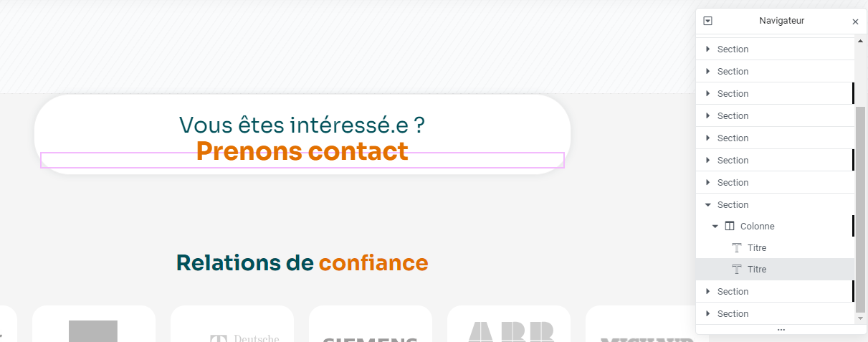Select the Section just below the Titre items
The height and width of the screenshot is (342, 868).
pos(733,291)
